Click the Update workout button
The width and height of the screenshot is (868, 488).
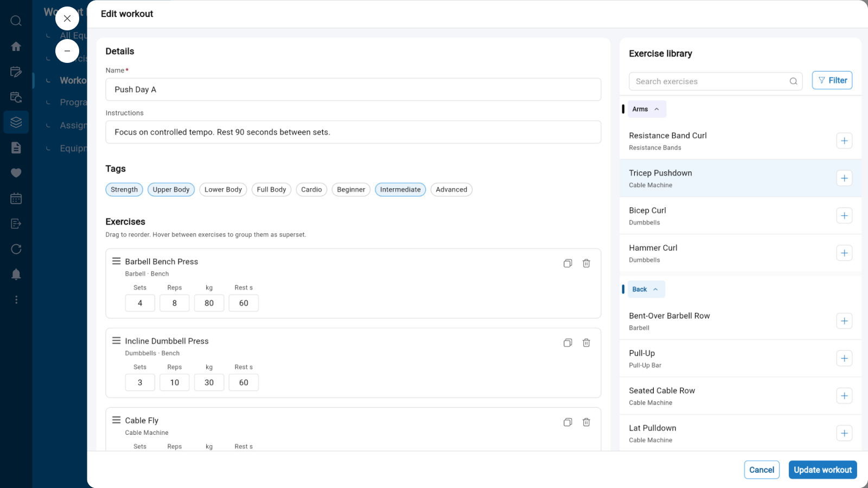point(822,470)
